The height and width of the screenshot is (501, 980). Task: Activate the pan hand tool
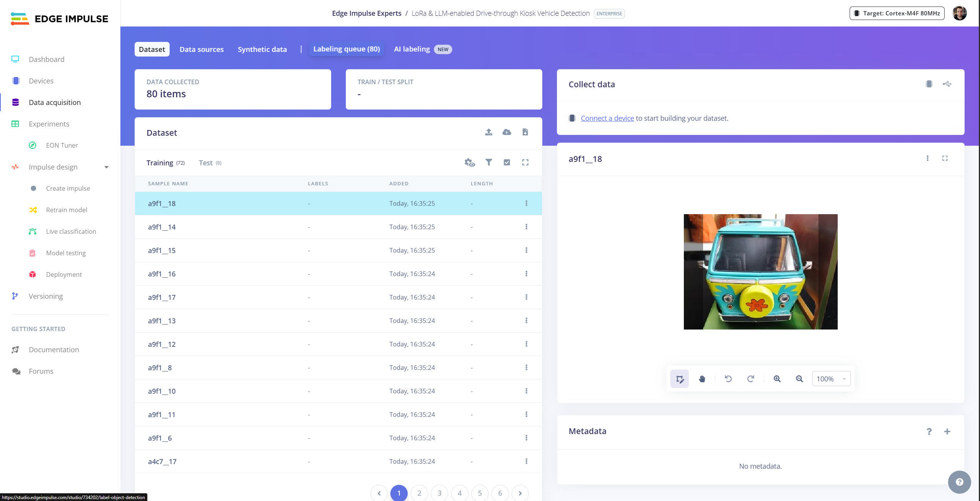tap(702, 379)
